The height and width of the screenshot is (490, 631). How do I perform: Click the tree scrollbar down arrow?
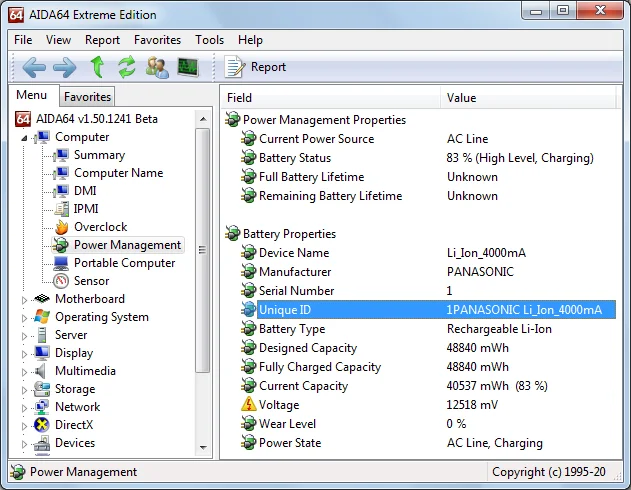[x=203, y=447]
